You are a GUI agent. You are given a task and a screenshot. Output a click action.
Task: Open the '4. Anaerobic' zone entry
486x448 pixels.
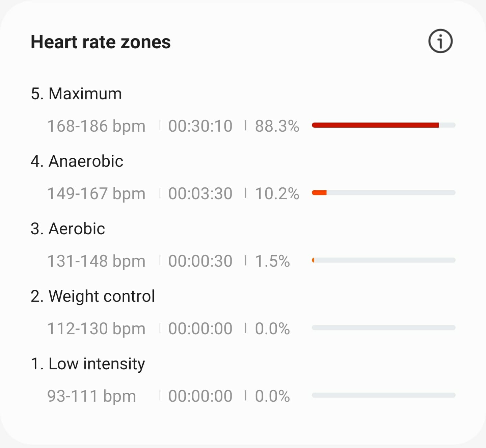[77, 161]
